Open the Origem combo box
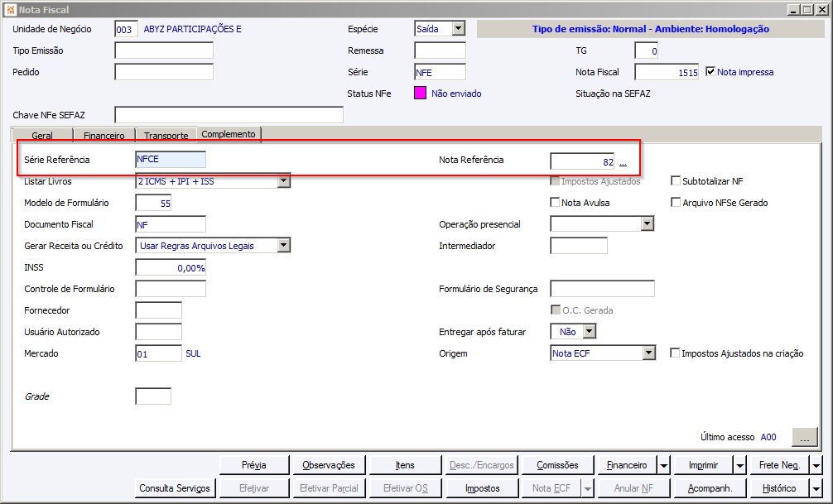 point(648,353)
